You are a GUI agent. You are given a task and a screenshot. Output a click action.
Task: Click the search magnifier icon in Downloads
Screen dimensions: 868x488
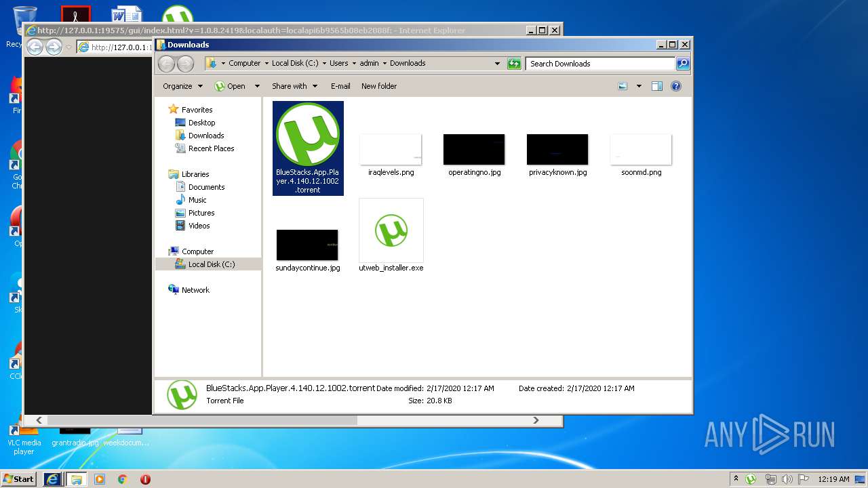coord(683,64)
